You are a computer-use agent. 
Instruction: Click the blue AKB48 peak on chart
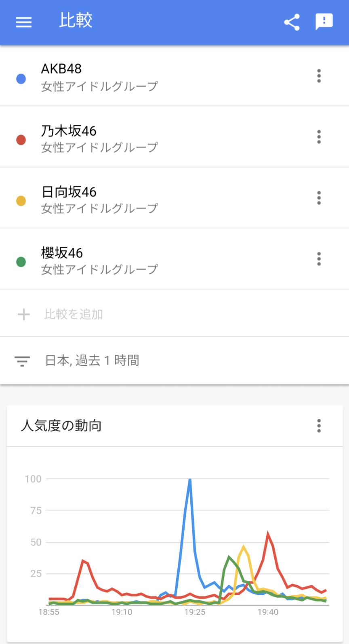(x=190, y=480)
